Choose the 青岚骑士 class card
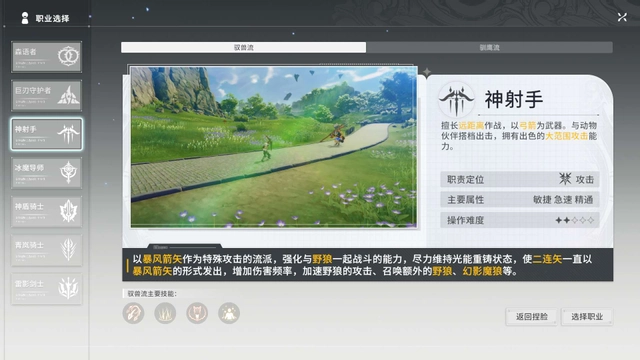The height and width of the screenshot is (360, 640). [47, 250]
